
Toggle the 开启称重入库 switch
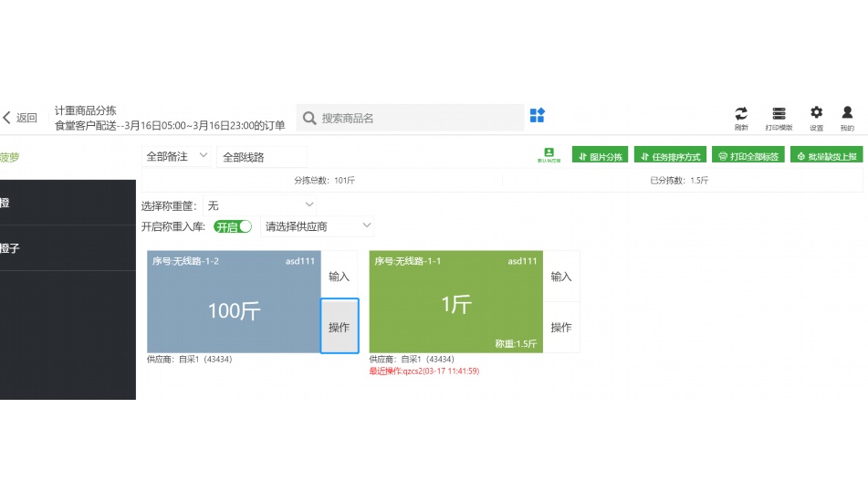(232, 226)
